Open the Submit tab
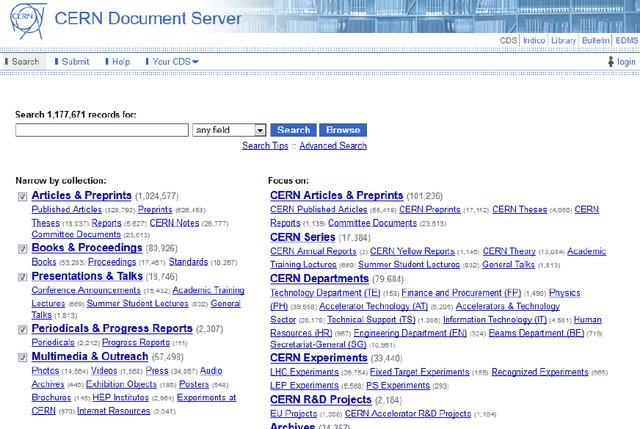The width and height of the screenshot is (640, 429). [x=72, y=62]
